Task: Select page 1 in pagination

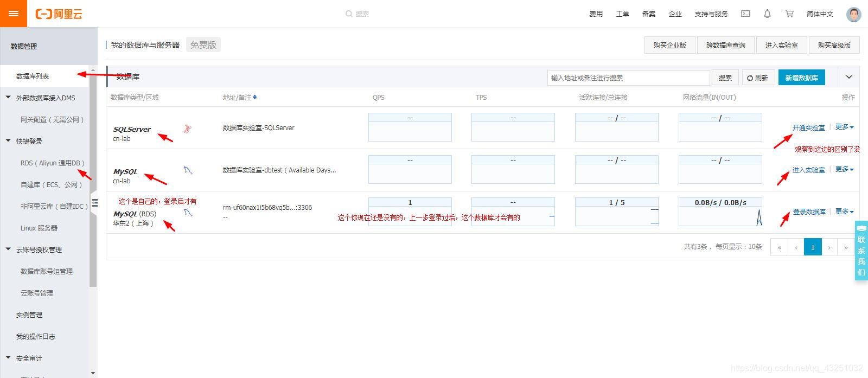Action: coord(813,247)
